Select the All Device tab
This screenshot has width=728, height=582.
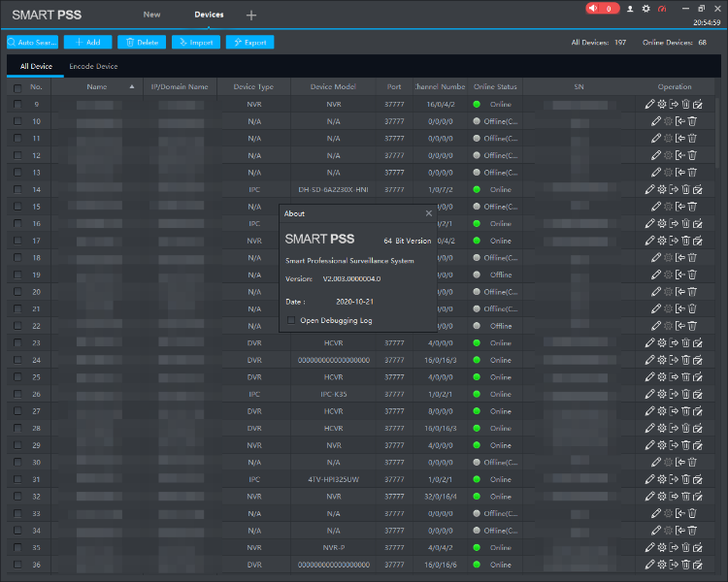pyautogui.click(x=36, y=66)
